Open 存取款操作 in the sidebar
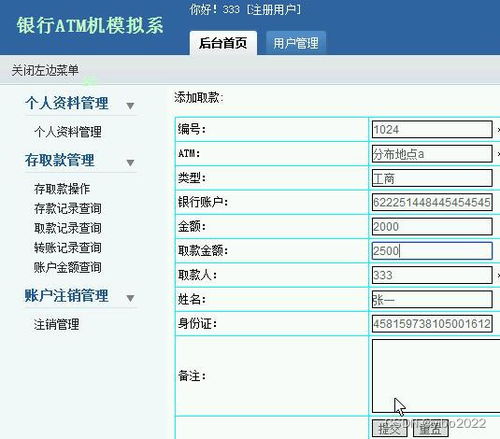 point(62,189)
